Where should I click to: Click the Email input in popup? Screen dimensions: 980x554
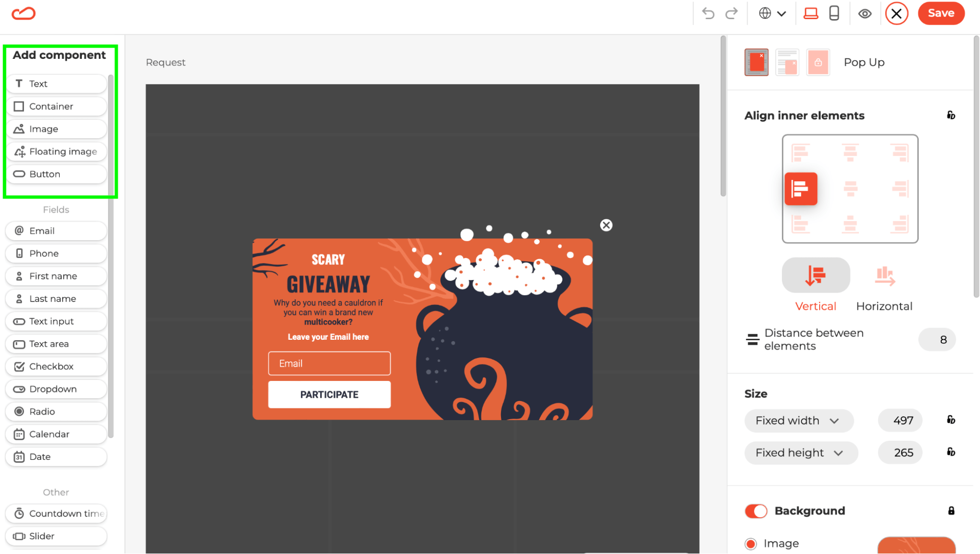pyautogui.click(x=329, y=363)
